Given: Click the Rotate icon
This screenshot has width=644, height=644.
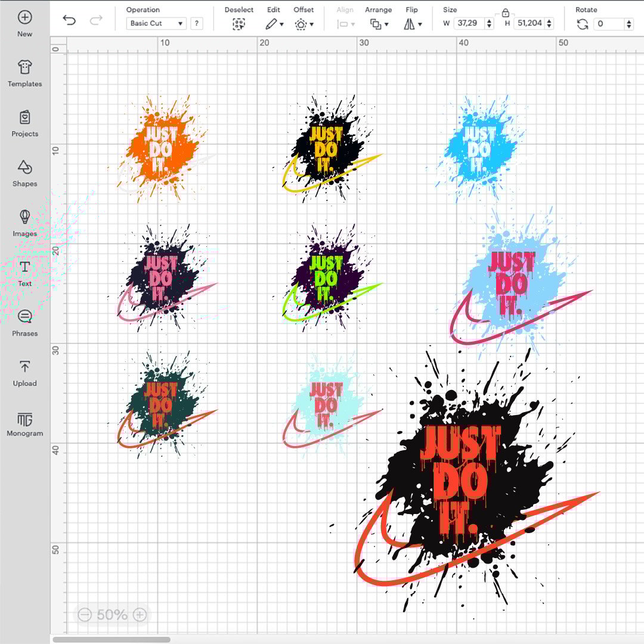Looking at the screenshot, I should pos(582,24).
